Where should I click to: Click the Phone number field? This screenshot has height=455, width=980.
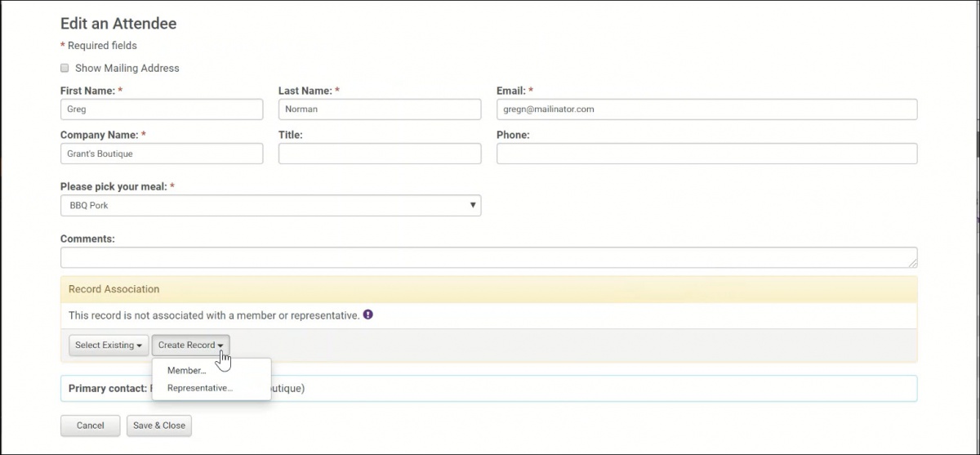coord(706,154)
